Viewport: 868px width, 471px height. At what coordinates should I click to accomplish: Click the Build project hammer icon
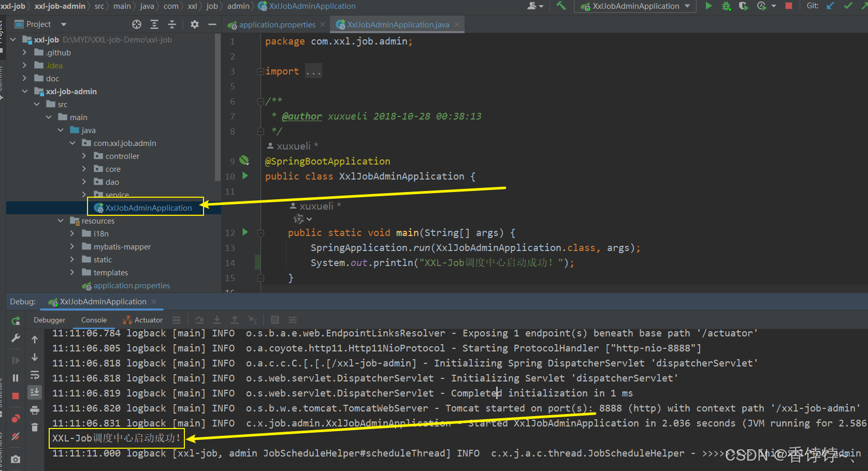pyautogui.click(x=561, y=6)
